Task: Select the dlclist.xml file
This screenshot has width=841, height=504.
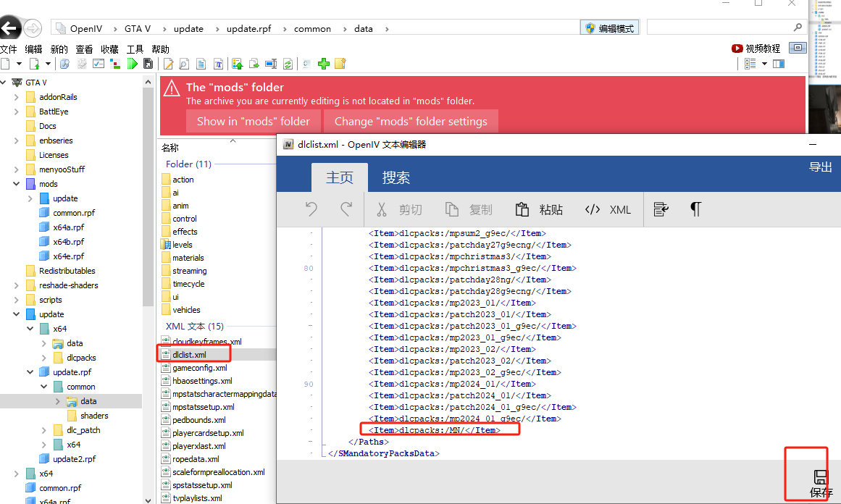Action: click(189, 354)
